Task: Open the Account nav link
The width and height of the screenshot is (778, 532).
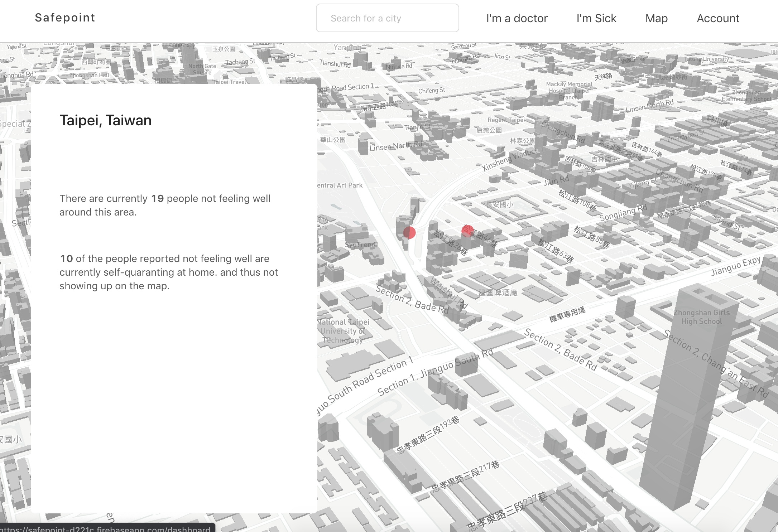Action: click(718, 18)
